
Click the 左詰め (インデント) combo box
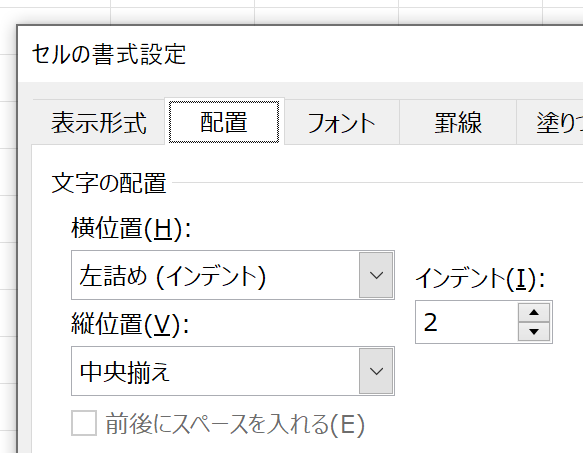[x=233, y=275]
